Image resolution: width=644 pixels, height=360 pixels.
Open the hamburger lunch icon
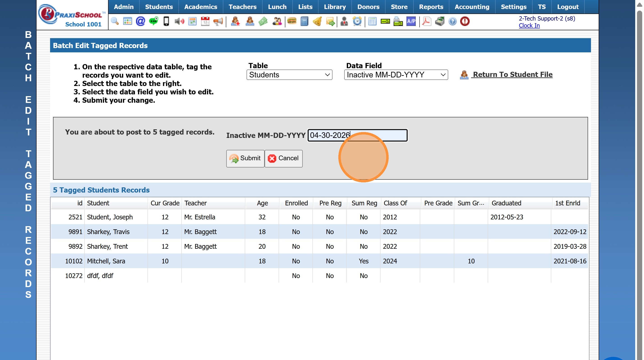tap(291, 21)
